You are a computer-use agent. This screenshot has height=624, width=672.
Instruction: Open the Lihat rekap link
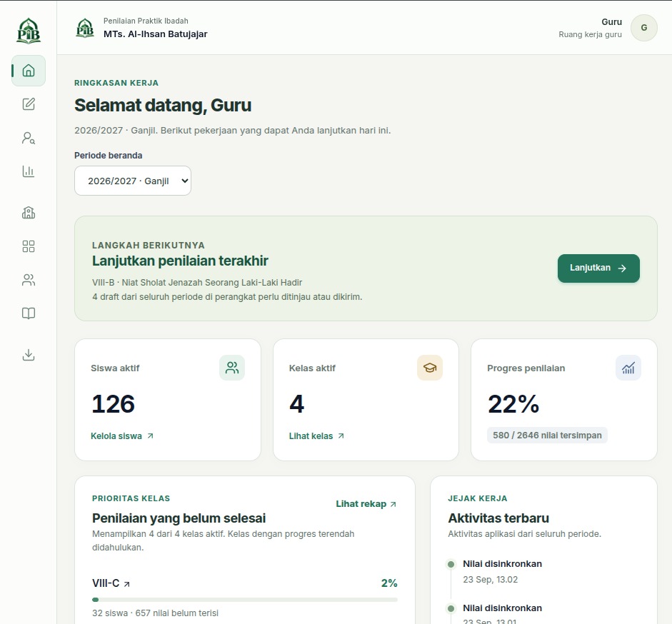point(366,504)
